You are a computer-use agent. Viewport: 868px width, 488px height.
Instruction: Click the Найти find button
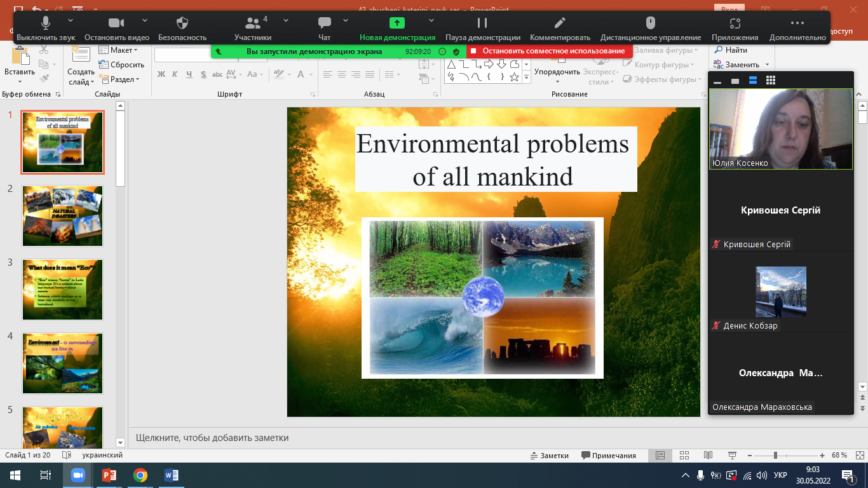tap(731, 50)
